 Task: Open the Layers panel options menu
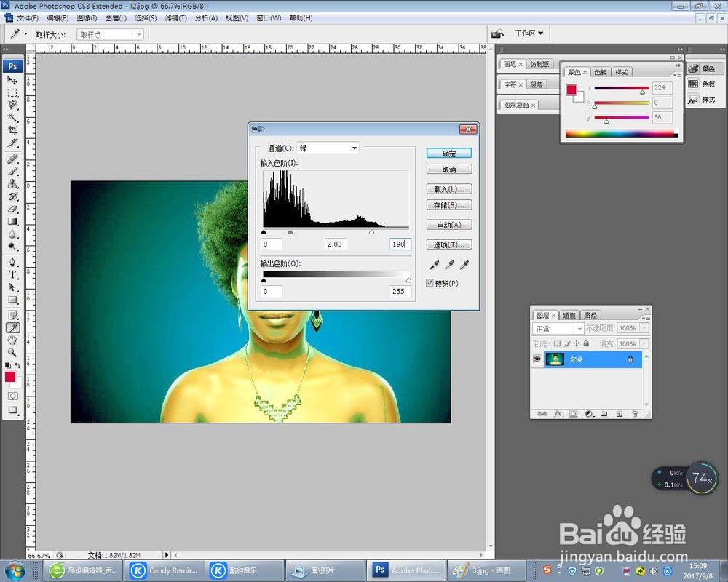(x=646, y=317)
